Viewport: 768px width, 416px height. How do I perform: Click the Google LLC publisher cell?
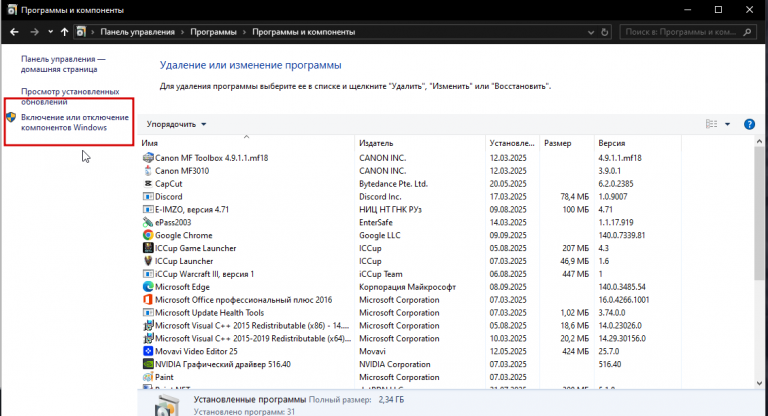coord(380,235)
